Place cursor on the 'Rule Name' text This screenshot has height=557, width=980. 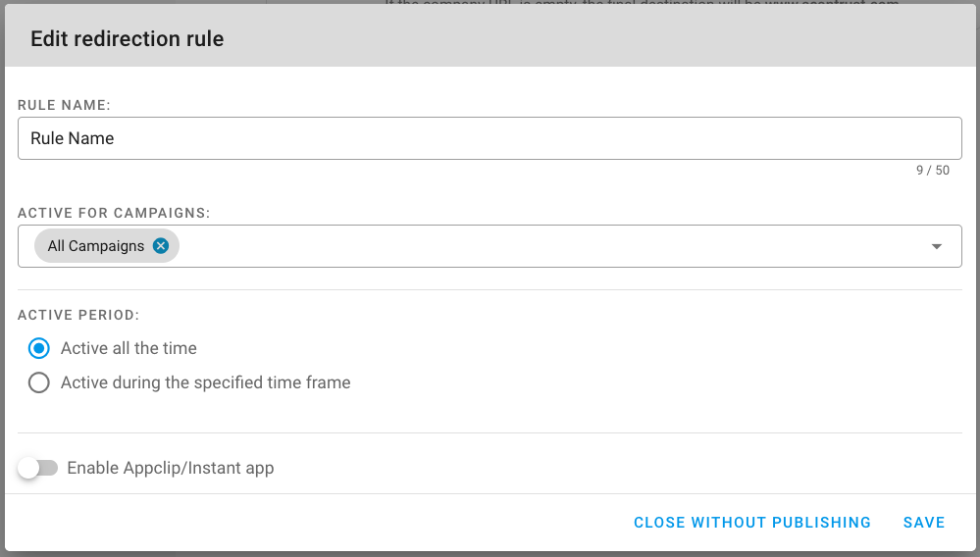(x=72, y=138)
